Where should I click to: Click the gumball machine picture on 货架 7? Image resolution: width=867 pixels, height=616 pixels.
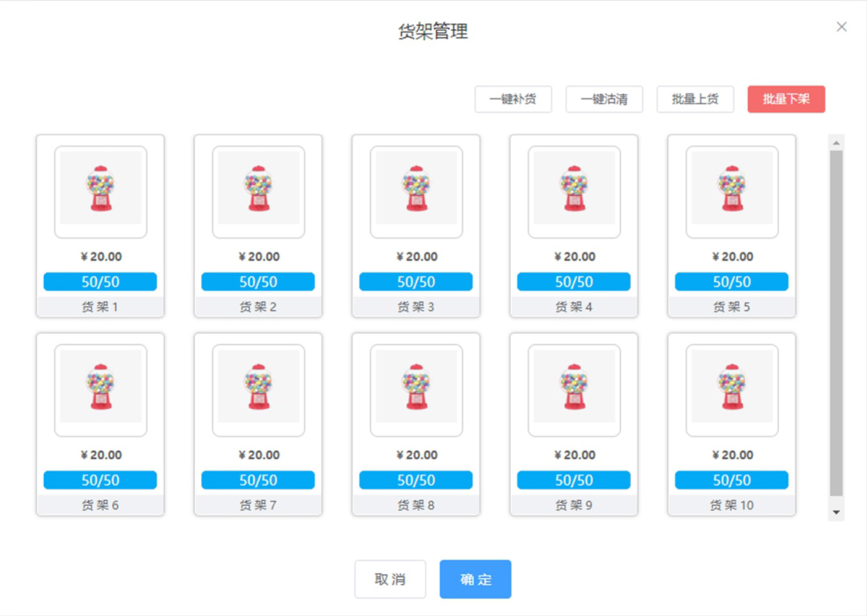[259, 388]
